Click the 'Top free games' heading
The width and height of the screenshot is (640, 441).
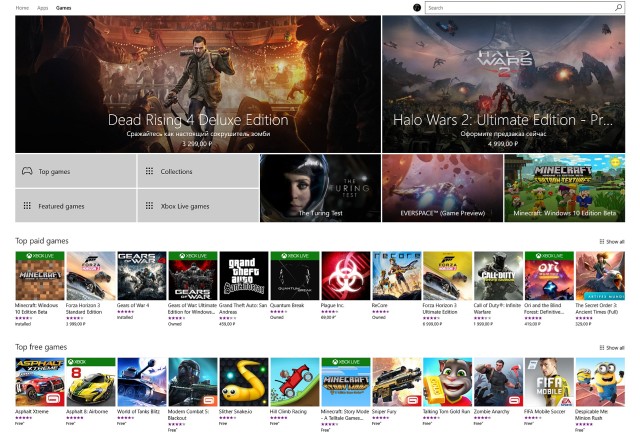coord(41,347)
